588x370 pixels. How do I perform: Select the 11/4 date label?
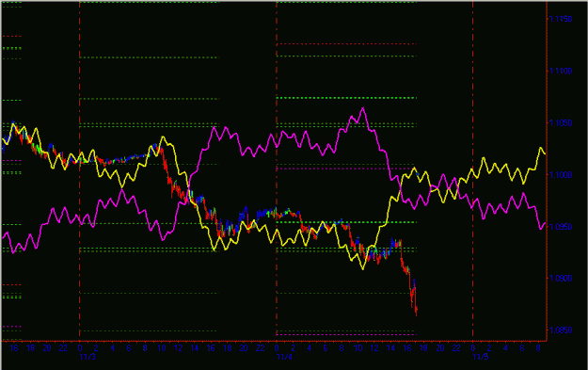point(284,357)
